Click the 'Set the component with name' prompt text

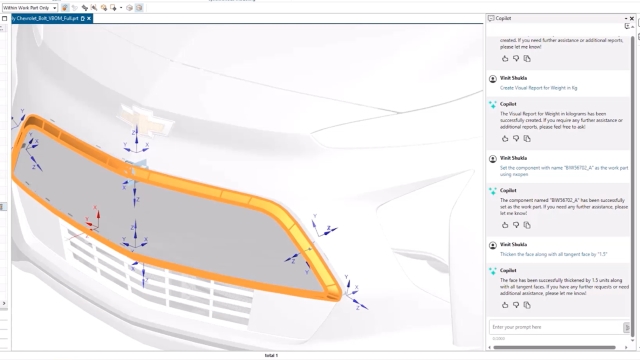(x=564, y=171)
